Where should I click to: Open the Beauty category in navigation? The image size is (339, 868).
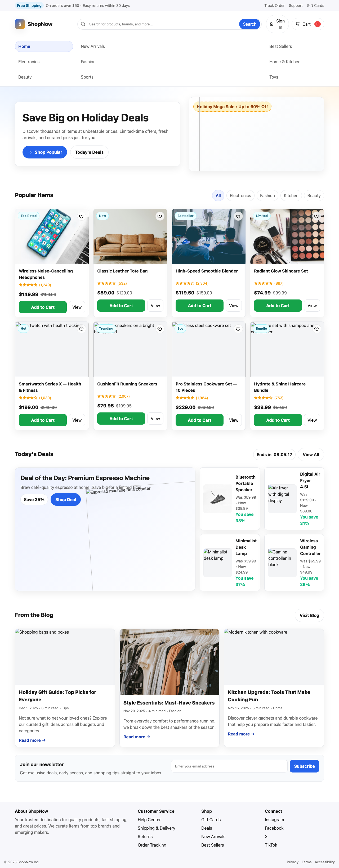click(25, 77)
